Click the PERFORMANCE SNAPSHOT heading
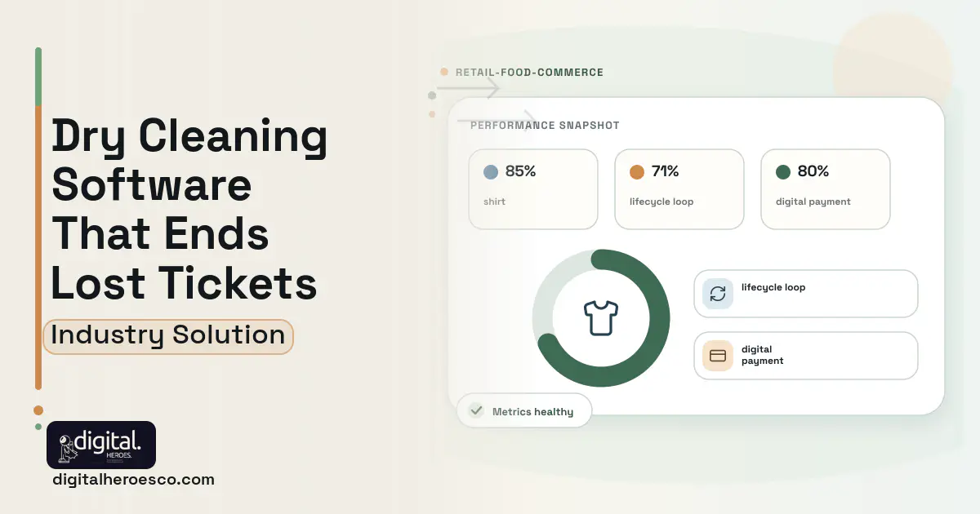 [545, 126]
